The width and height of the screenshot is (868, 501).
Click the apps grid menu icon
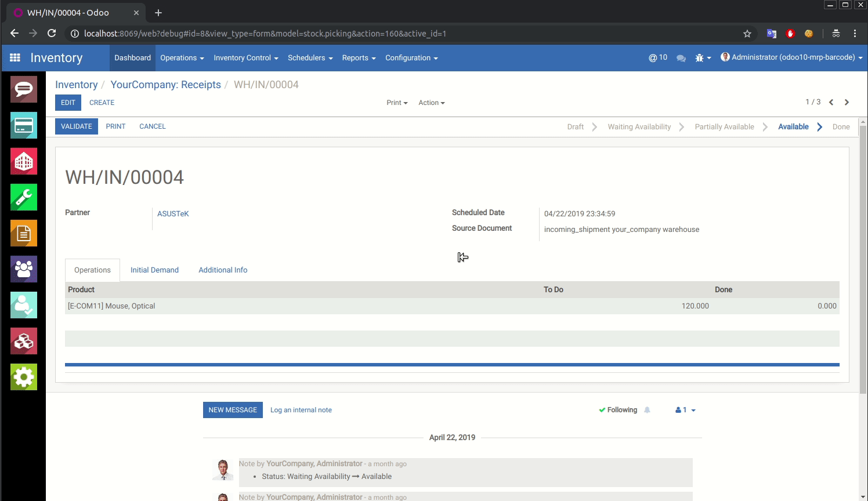click(x=15, y=58)
